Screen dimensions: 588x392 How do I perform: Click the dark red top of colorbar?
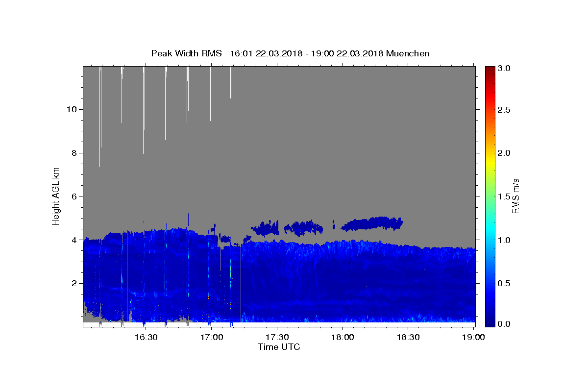(x=490, y=70)
